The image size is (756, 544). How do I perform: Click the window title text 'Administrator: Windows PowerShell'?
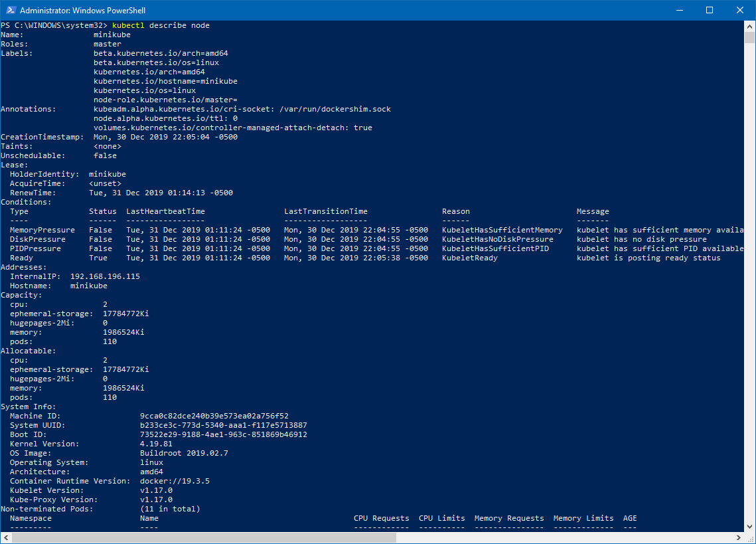(x=83, y=11)
